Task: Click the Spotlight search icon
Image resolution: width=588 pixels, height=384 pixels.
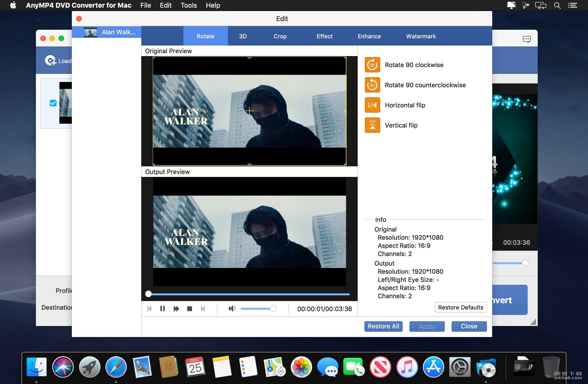Action: pos(557,5)
